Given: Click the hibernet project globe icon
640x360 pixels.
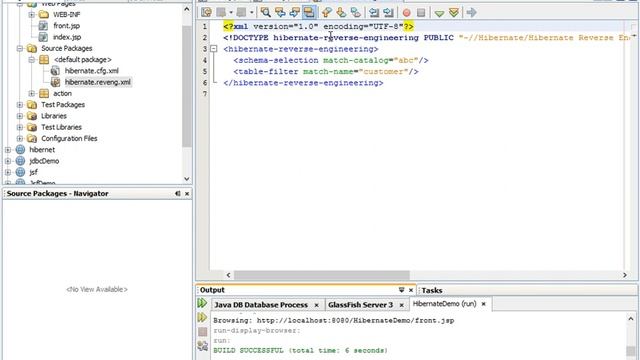Looking at the screenshot, I should coord(20,150).
